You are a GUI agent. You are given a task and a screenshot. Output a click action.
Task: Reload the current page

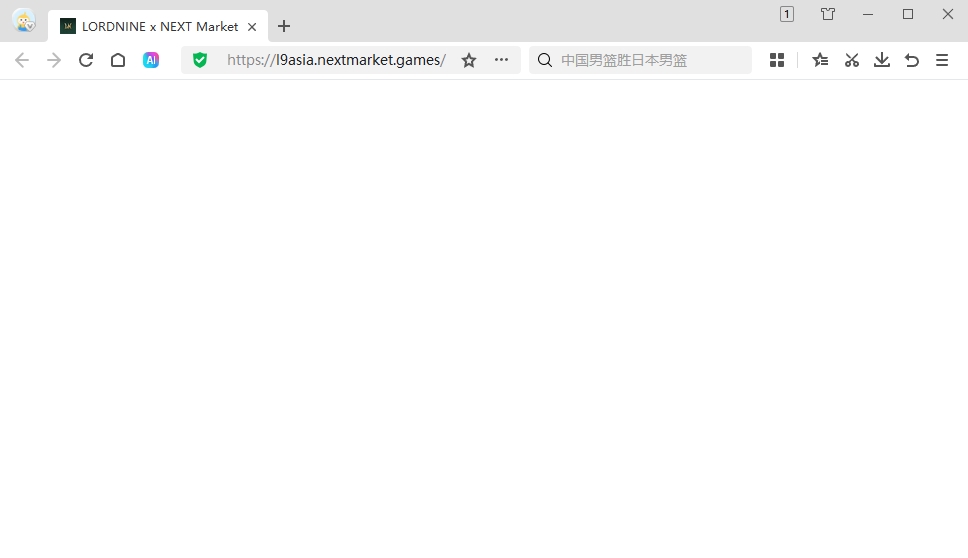coord(86,60)
